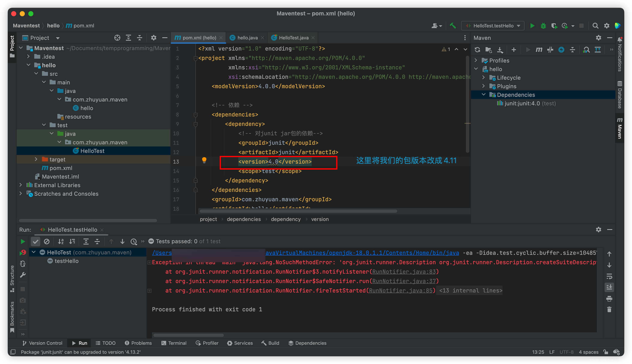Image resolution: width=632 pixels, height=364 pixels.
Task: Toggle read-only lock icon in status bar
Action: (605, 352)
